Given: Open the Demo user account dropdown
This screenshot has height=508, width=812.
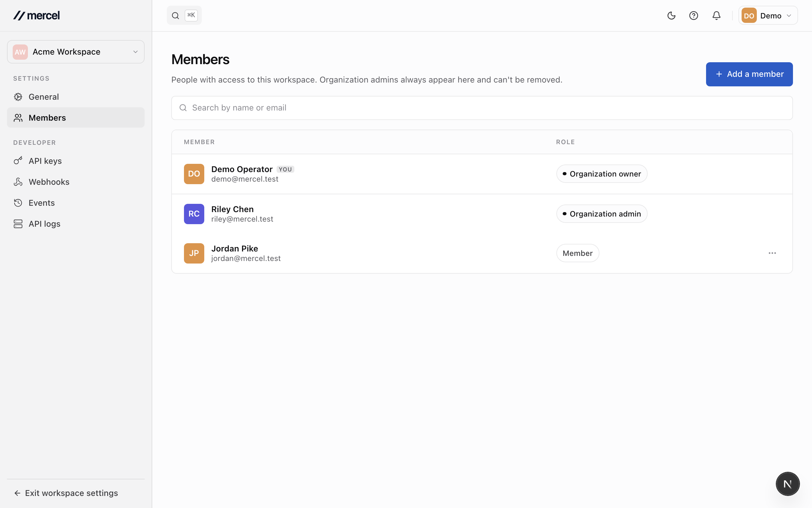Looking at the screenshot, I should pyautogui.click(x=768, y=16).
